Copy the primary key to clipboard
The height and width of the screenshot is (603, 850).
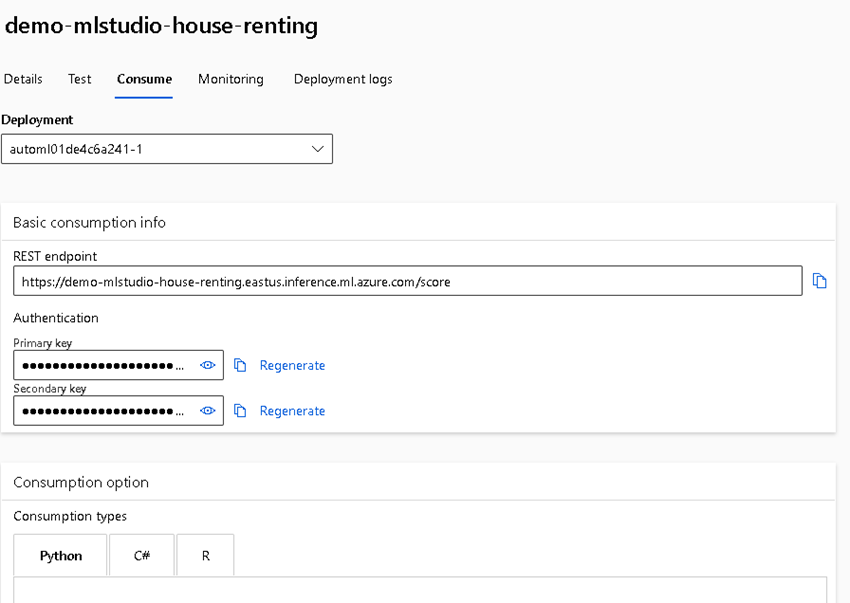pyautogui.click(x=240, y=365)
